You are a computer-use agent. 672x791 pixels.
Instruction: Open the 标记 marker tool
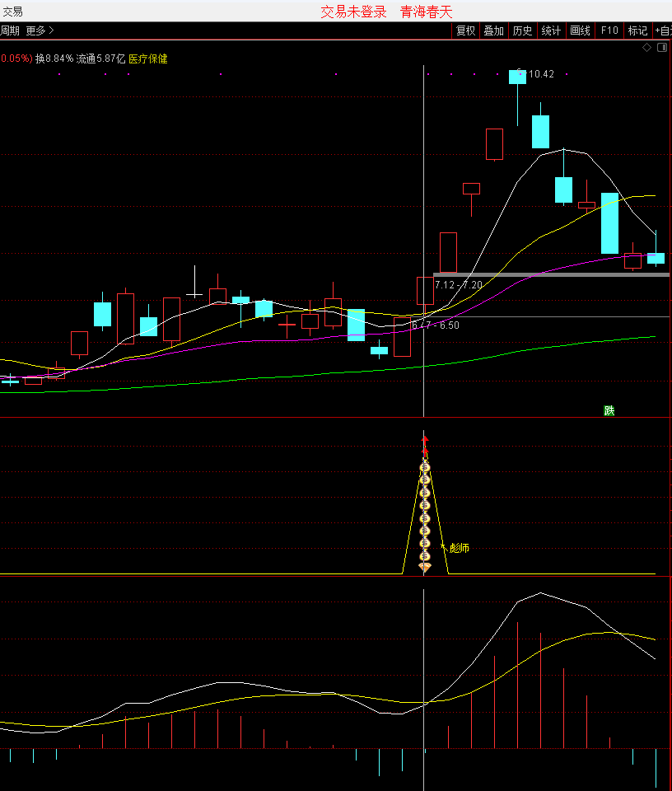point(637,30)
